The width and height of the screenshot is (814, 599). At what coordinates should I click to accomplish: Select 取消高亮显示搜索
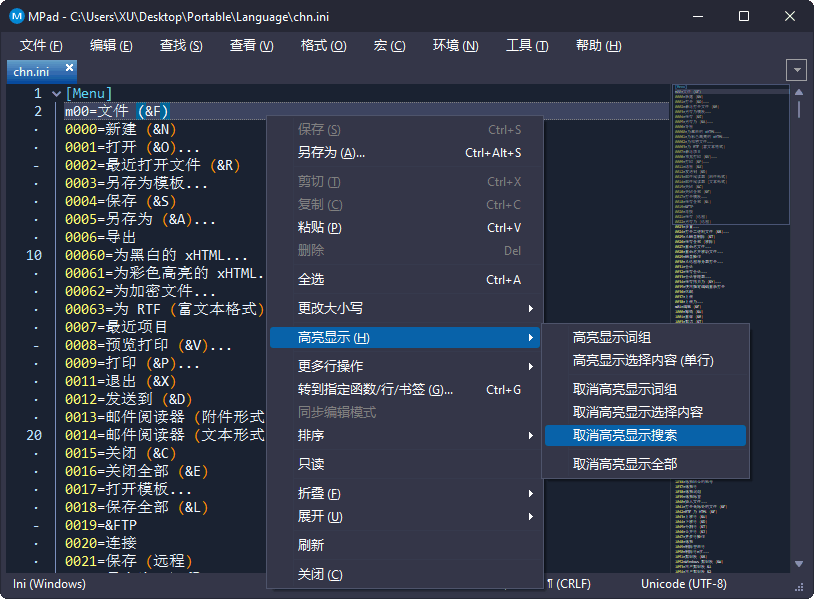pos(645,435)
